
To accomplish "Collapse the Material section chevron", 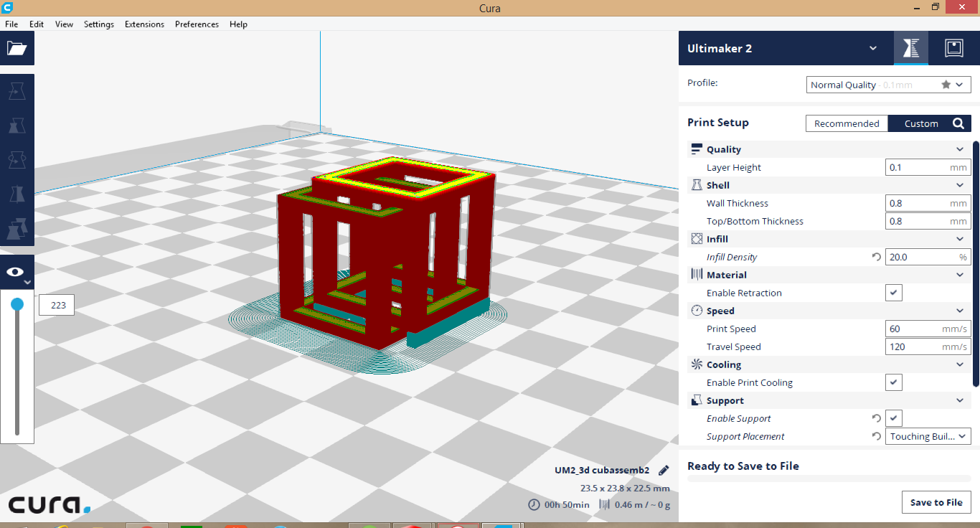I will pyautogui.click(x=960, y=275).
